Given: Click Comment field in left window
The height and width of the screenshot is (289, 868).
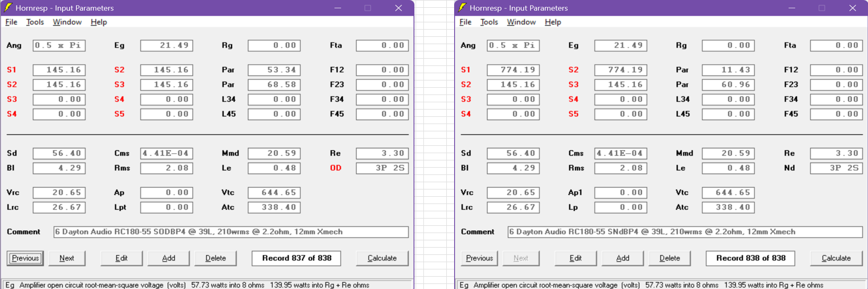Looking at the screenshot, I should pyautogui.click(x=231, y=232).
